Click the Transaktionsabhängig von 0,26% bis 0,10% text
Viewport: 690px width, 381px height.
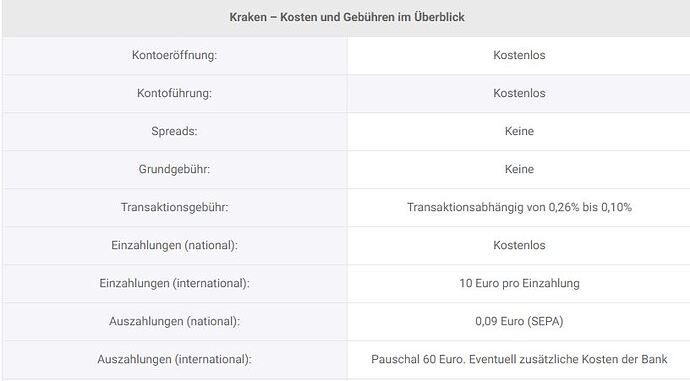click(519, 207)
